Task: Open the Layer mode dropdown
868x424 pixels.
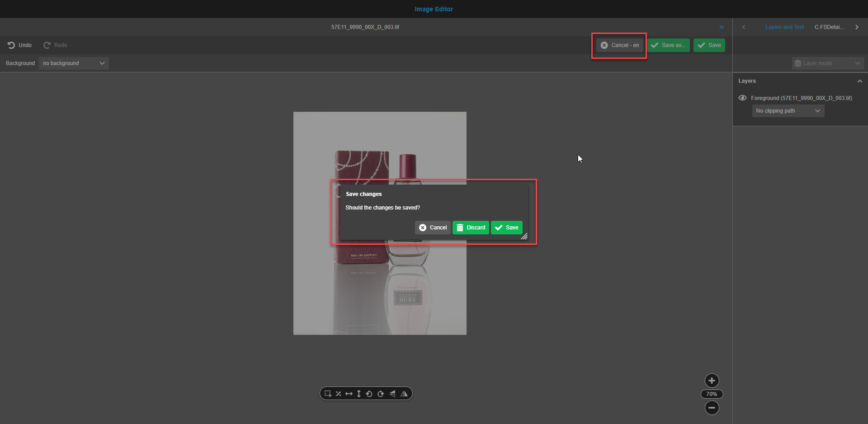Action: click(827, 63)
